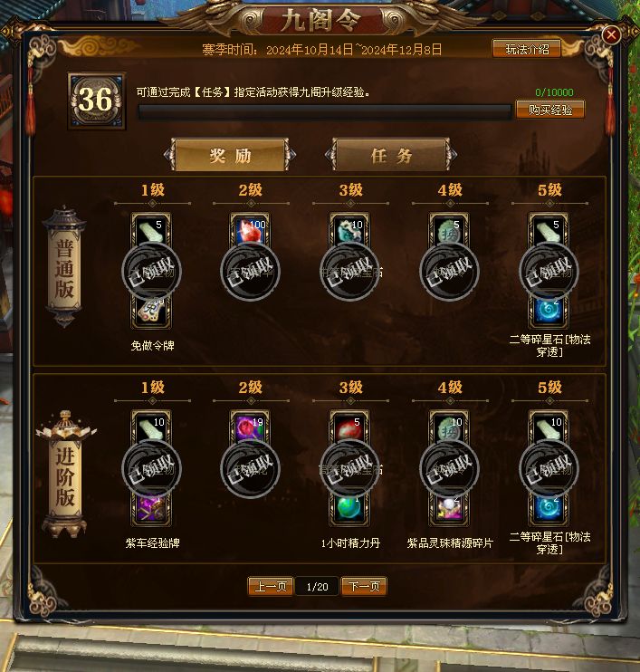Viewport: 640px width, 672px height.
Task: Select the red gem icon in normal level 2
Action: tap(250, 231)
